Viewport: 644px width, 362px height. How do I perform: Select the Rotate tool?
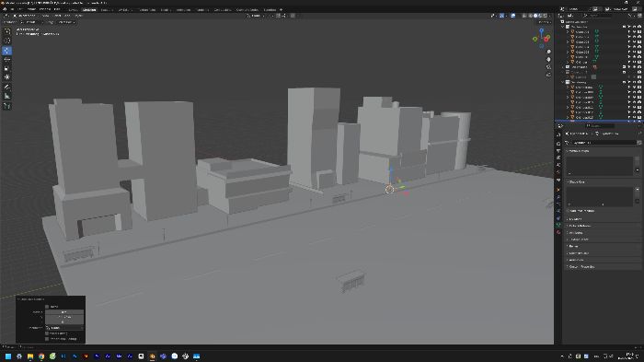pyautogui.click(x=7, y=59)
